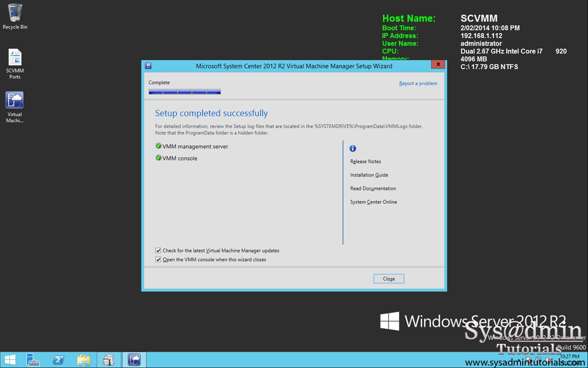
Task: Close the Setup Wizard window with X
Action: 438,64
